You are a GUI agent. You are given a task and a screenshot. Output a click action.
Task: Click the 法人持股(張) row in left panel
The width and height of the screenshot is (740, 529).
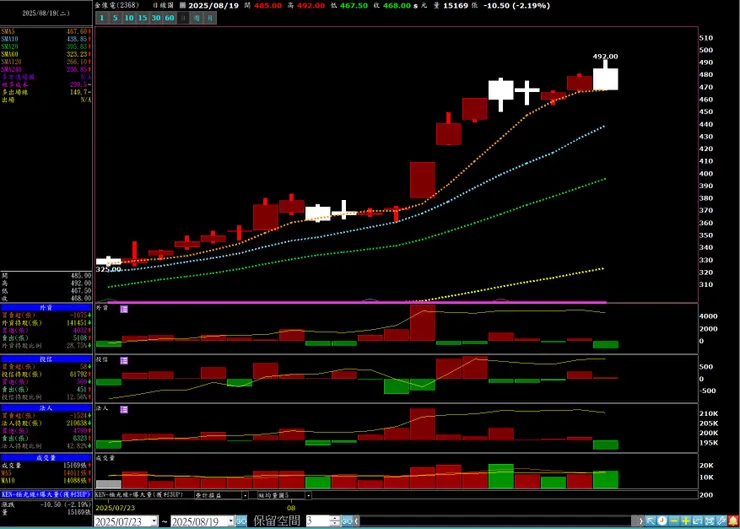46,423
